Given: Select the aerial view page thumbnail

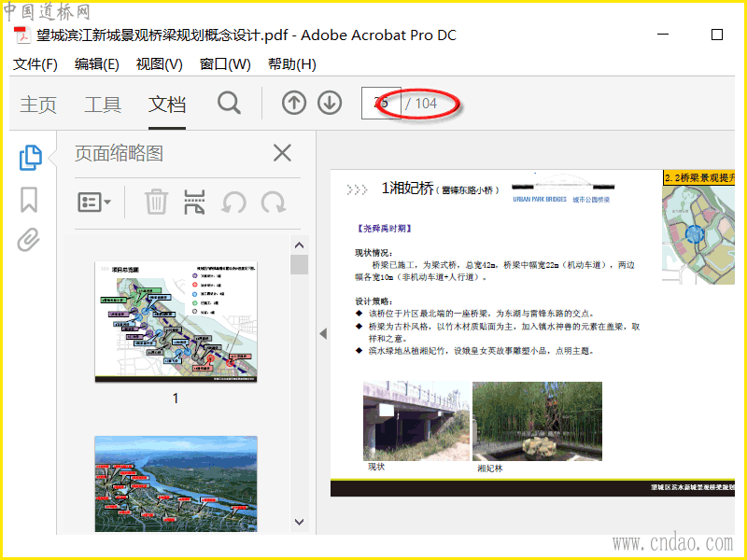Looking at the screenshot, I should (x=176, y=483).
